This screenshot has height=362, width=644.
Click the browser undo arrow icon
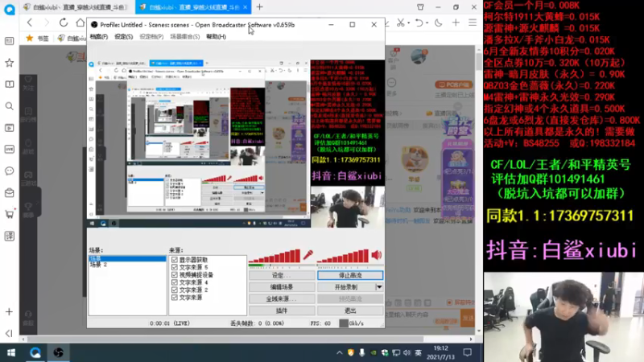click(x=418, y=23)
